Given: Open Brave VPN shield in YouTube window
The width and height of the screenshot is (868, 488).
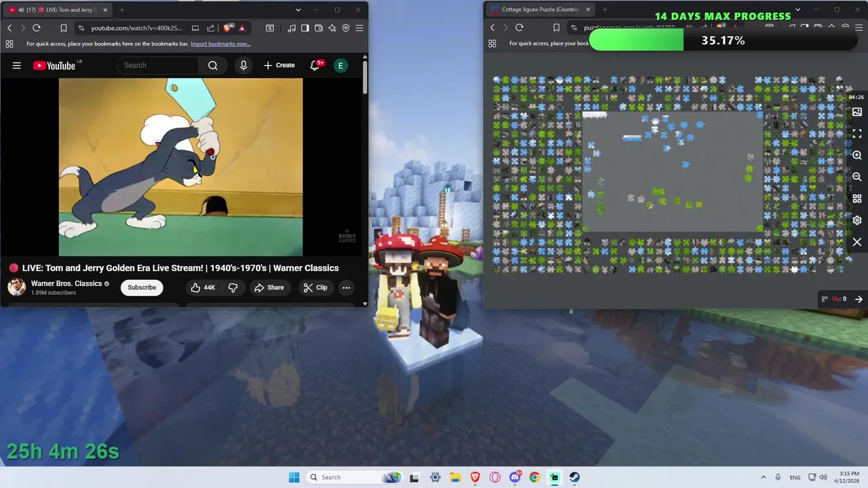Looking at the screenshot, I should 346,28.
